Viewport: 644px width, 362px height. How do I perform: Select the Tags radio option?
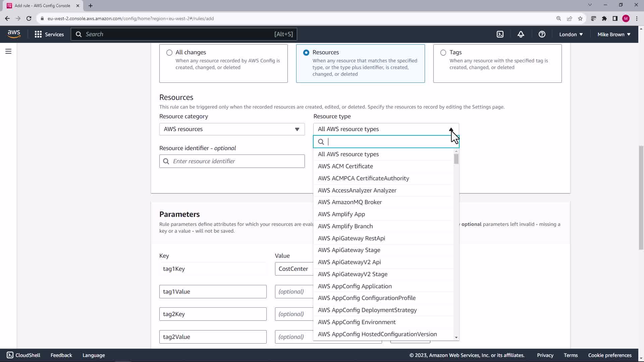[443, 53]
